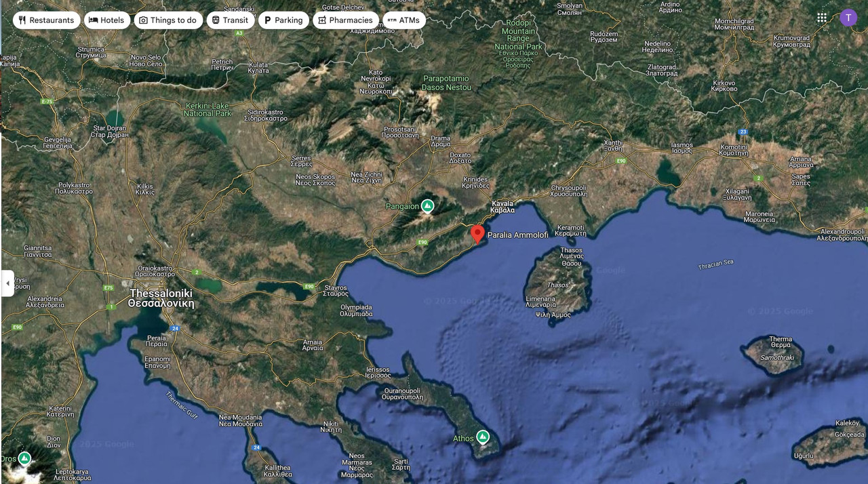Screen dimensions: 868x484
Task: Click the Giannitsa town label
Action: 37,251
